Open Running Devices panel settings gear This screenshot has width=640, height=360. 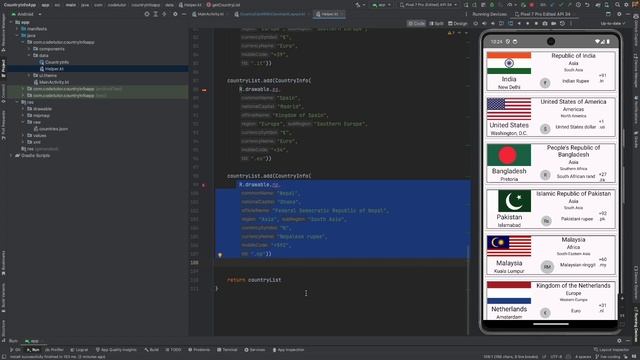[619, 14]
